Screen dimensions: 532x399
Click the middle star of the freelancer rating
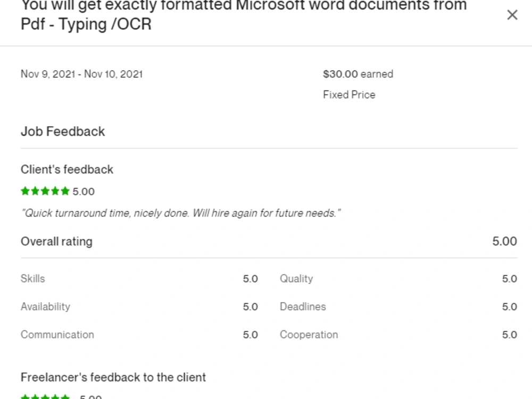pyautogui.click(x=45, y=396)
